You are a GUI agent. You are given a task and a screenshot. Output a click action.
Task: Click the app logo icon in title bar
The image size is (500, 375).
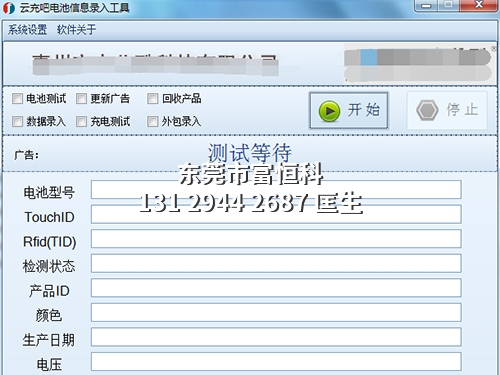[9, 8]
